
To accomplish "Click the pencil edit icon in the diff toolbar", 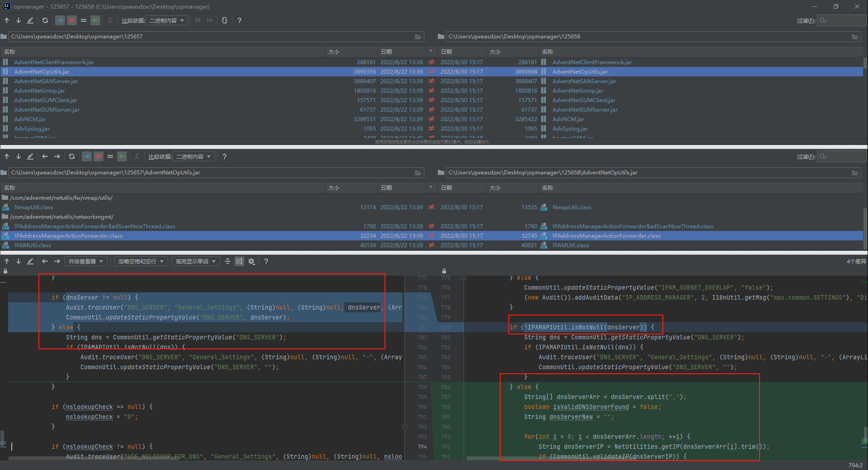I will point(30,261).
